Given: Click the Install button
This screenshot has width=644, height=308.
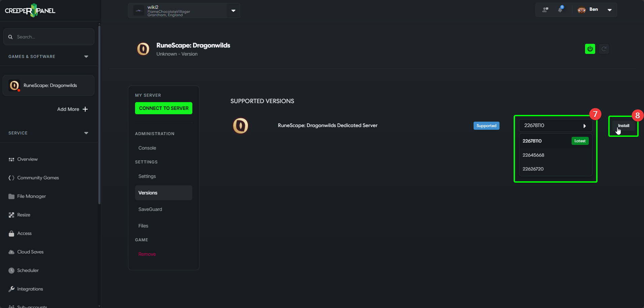Looking at the screenshot, I should click(x=623, y=126).
